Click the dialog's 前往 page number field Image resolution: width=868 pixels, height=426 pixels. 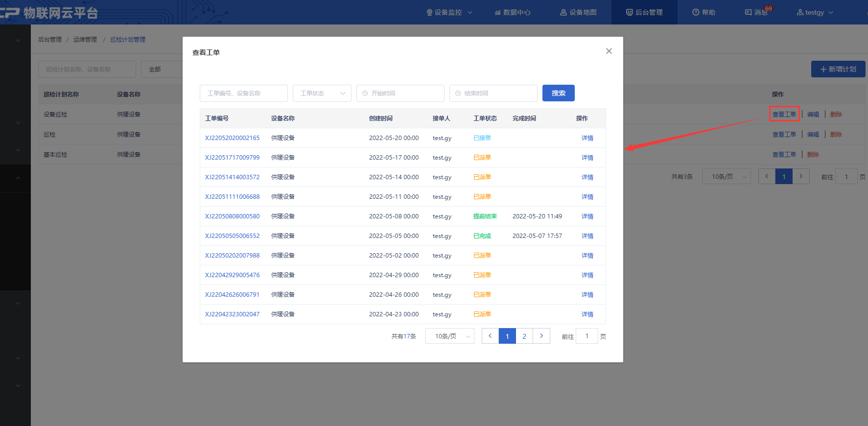pos(586,336)
